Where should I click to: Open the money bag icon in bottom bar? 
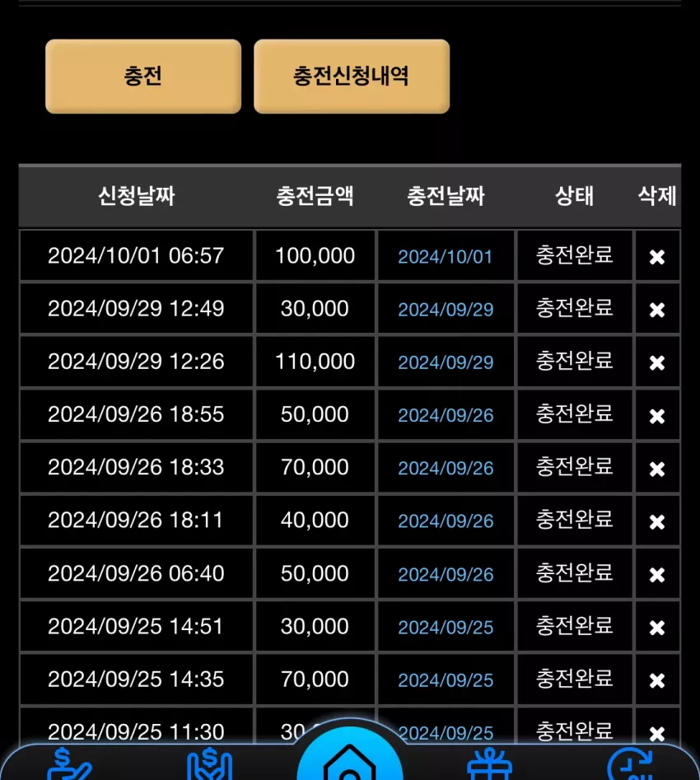209,764
